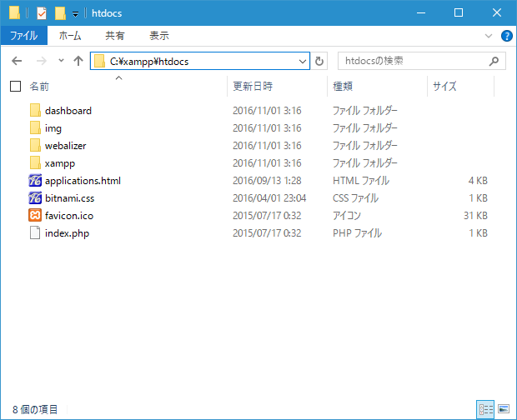Open the ファイル menu tab

(24, 35)
